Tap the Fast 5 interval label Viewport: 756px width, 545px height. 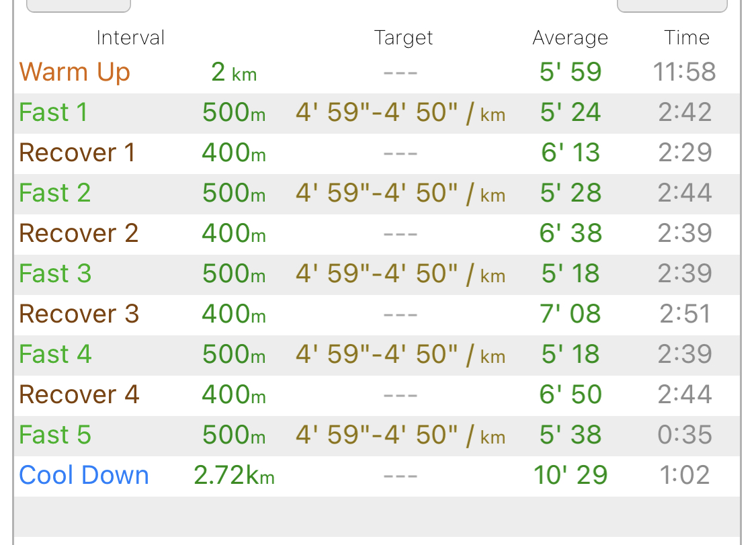(55, 435)
